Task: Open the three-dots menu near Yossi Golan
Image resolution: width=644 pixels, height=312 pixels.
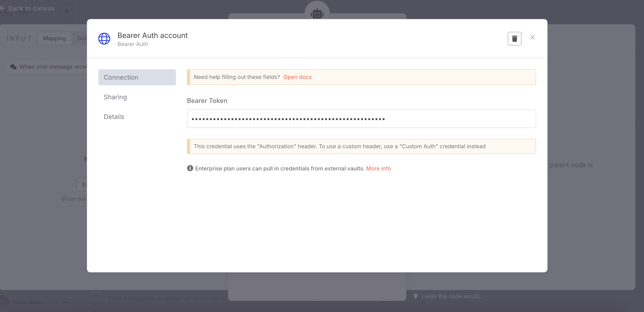Action: [65, 302]
